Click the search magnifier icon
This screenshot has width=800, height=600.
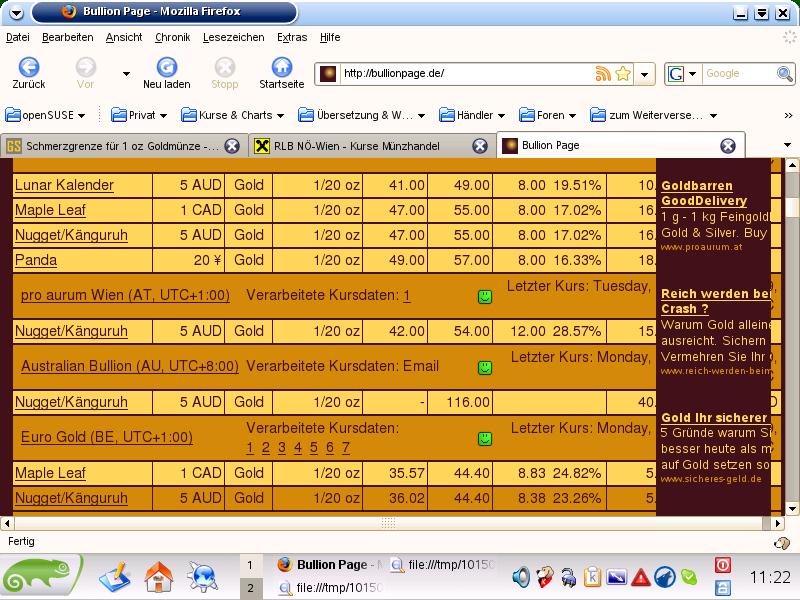coord(785,74)
